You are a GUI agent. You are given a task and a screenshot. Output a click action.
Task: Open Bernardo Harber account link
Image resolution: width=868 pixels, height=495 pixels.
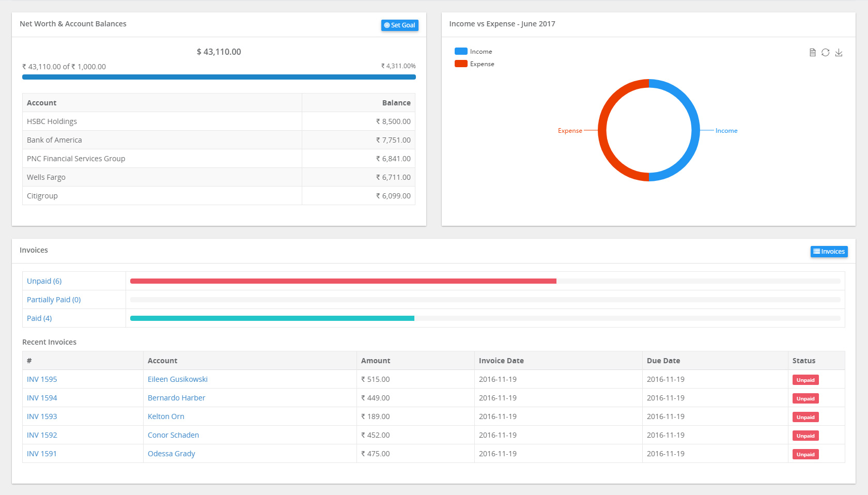coord(176,398)
